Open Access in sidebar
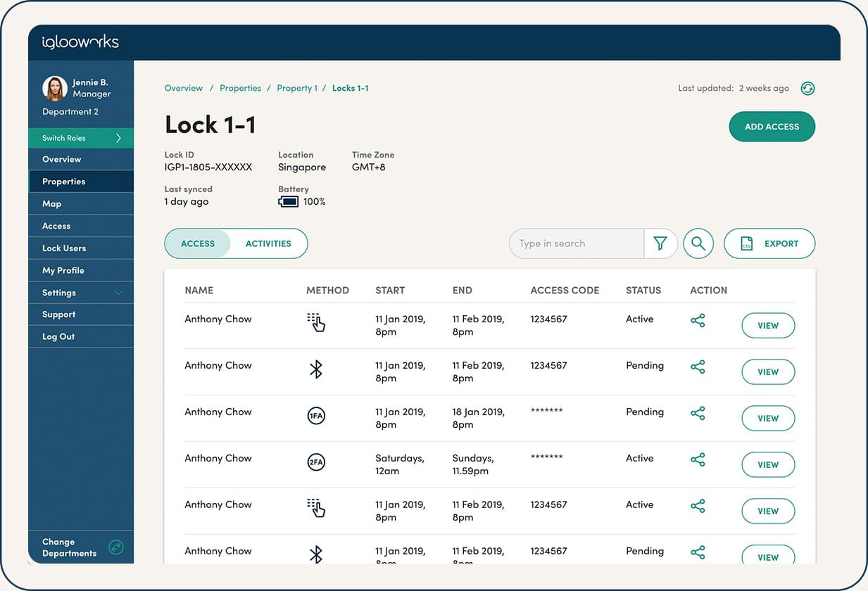This screenshot has height=591, width=868. coord(81,226)
